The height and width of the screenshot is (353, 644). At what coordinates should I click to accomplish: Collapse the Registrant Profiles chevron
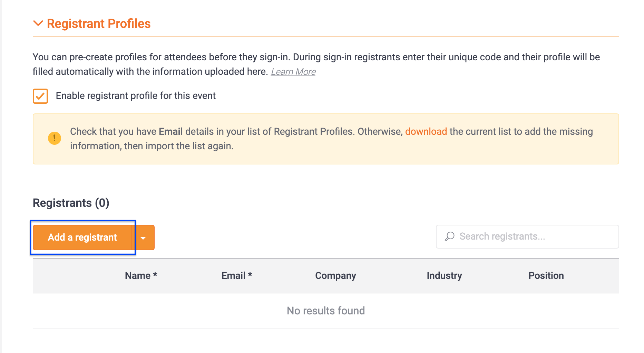38,23
